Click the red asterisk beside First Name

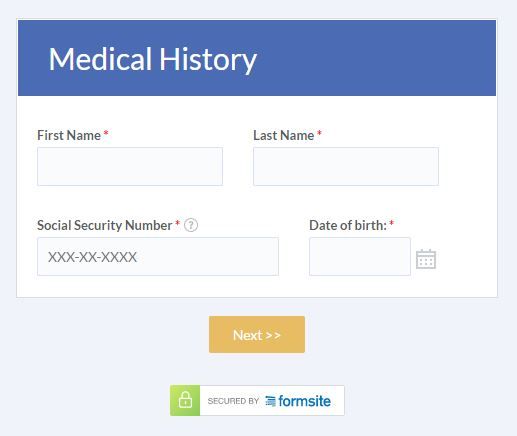tap(106, 133)
